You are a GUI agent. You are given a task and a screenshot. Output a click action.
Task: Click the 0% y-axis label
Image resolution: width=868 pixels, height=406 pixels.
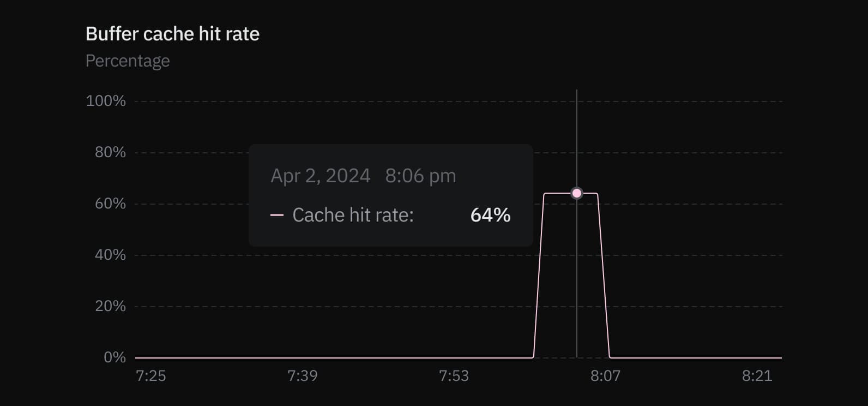[114, 357]
